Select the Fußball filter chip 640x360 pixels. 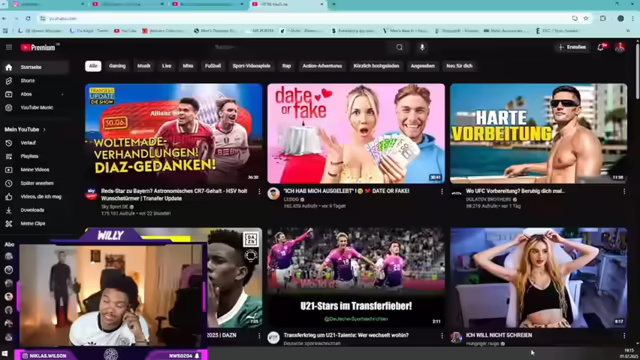213,66
